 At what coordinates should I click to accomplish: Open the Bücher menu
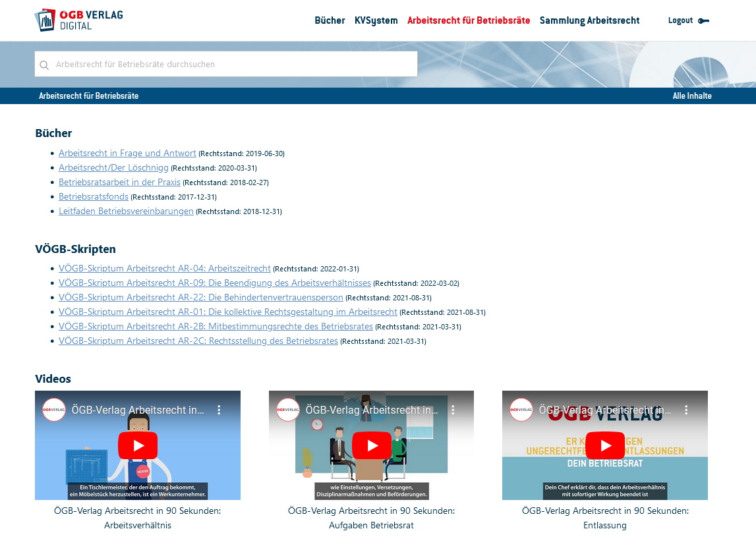330,20
